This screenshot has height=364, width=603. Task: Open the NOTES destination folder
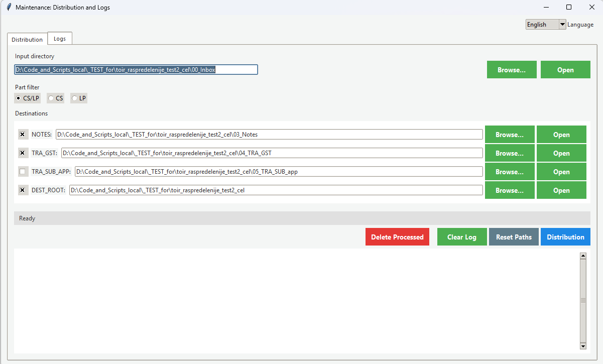(x=561, y=135)
